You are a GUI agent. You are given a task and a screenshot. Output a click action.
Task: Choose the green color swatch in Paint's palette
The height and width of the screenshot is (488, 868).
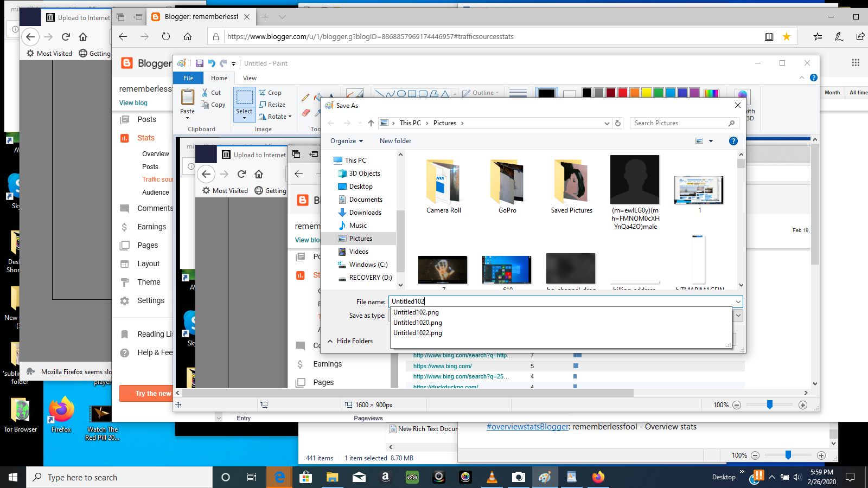(x=658, y=93)
